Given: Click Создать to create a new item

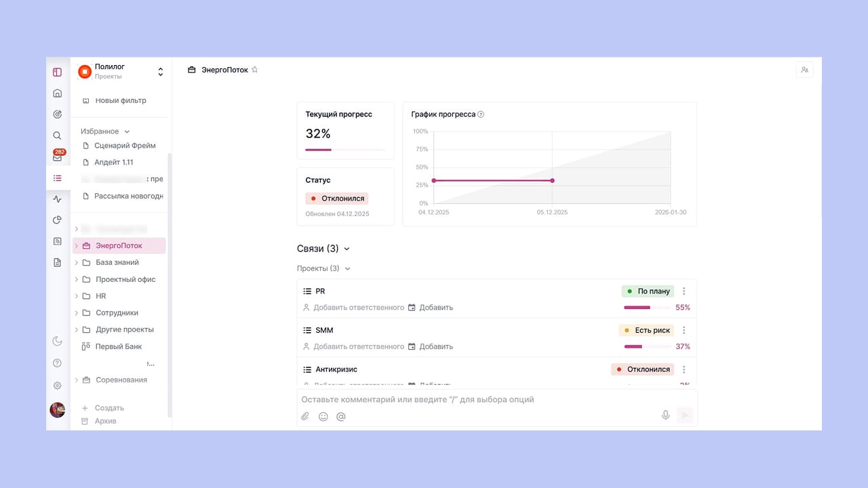Looking at the screenshot, I should tap(108, 408).
